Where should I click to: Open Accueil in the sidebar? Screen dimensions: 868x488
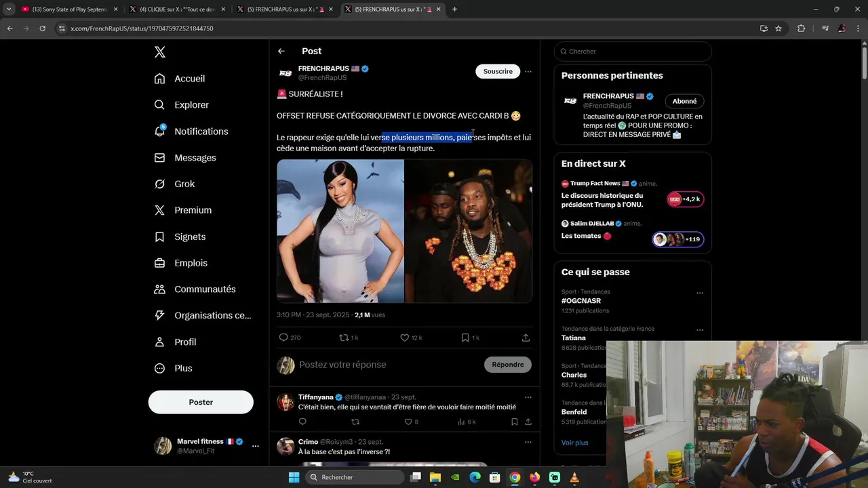[180, 79]
